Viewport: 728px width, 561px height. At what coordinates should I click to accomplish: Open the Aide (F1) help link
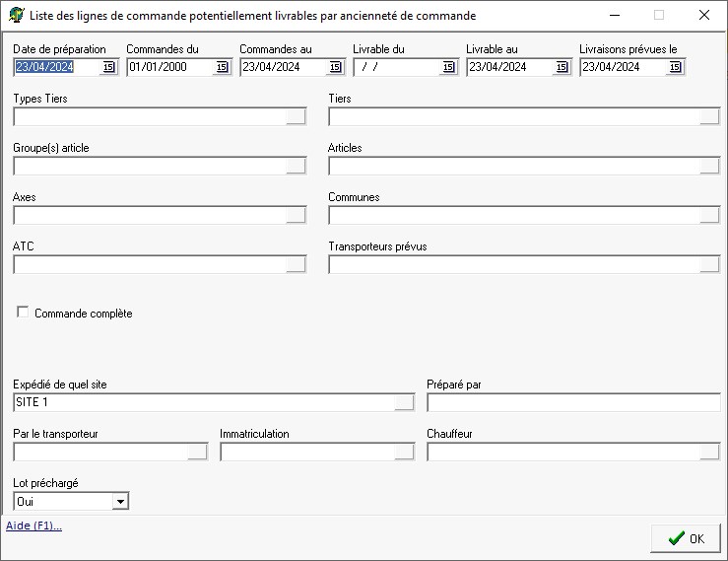pos(33,526)
